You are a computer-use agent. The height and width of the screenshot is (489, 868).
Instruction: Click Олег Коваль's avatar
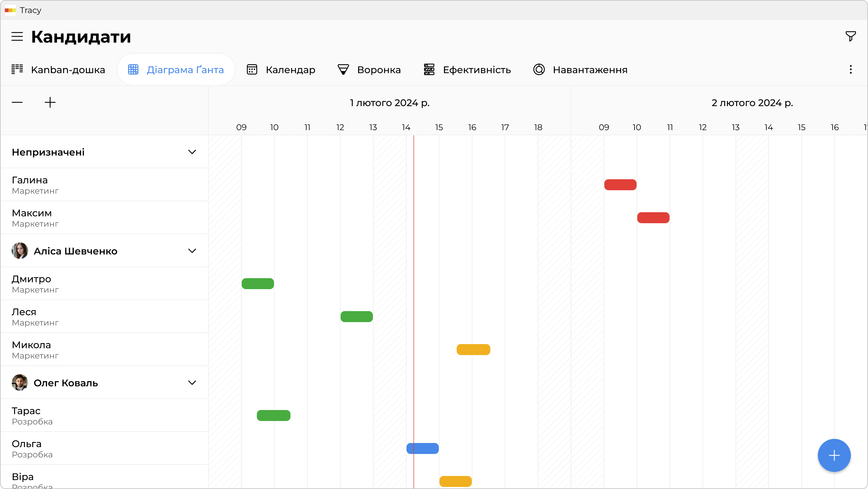[20, 383]
